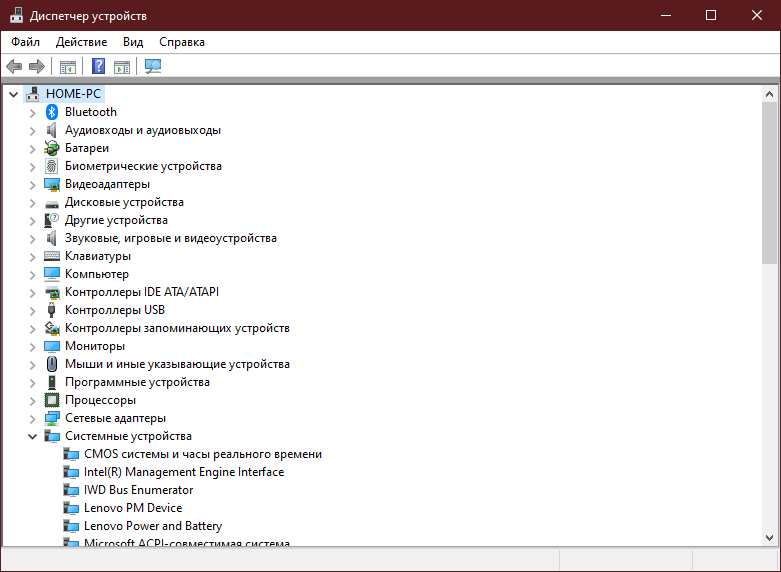The width and height of the screenshot is (781, 572).
Task: Click the scrollbar up arrow
Action: pyautogui.click(x=769, y=94)
